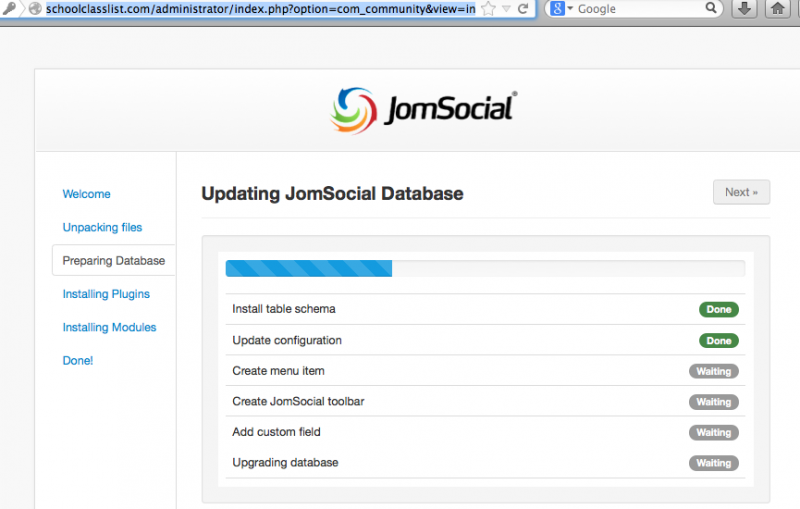Click the blue installation progress bar
The width and height of the screenshot is (800, 509).
pyautogui.click(x=309, y=268)
